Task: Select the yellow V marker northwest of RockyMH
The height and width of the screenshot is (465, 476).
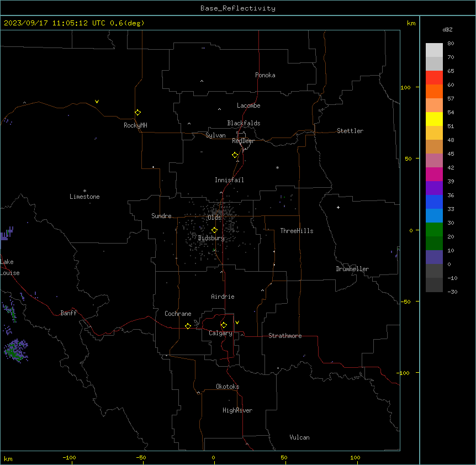Action: click(x=97, y=102)
